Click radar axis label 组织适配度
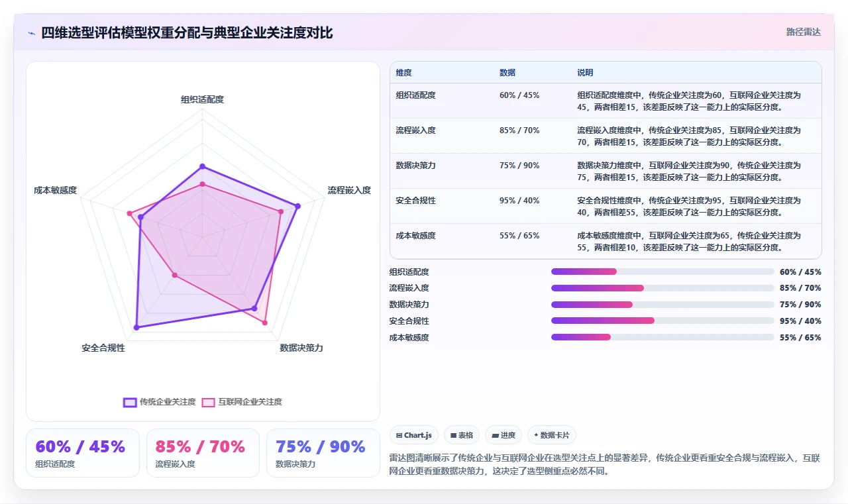 (203, 99)
